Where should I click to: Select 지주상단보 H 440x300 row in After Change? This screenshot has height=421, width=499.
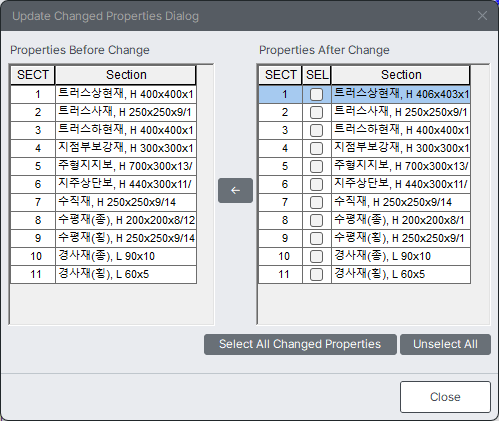click(364, 184)
